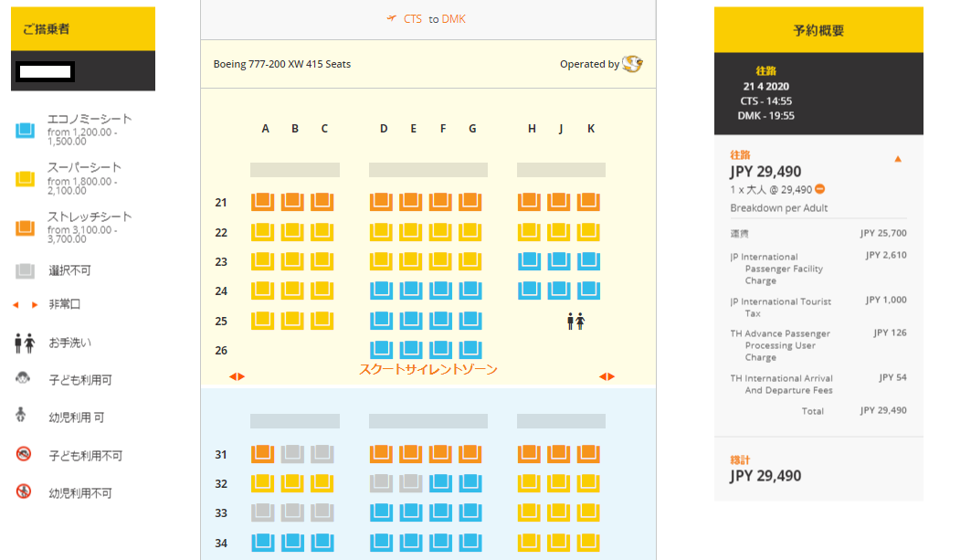Viewport: 971px width, 560px height.
Task: Select stretch seat 21A
Action: click(262, 202)
